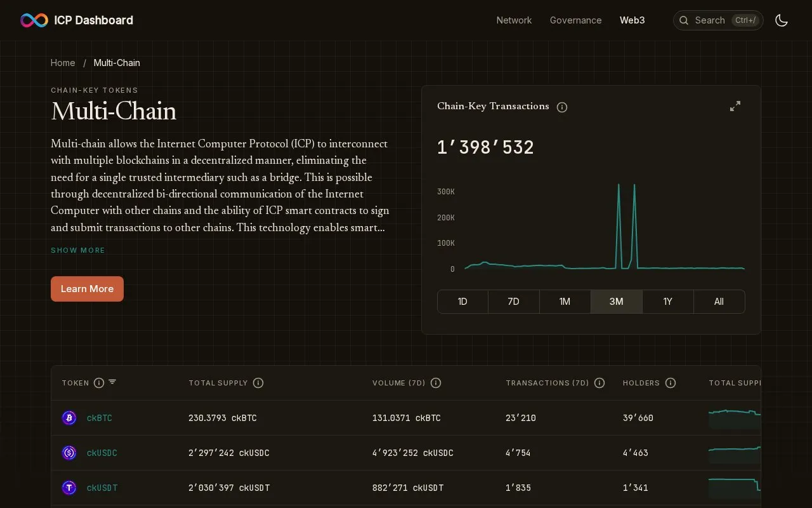This screenshot has width=812, height=508.
Task: Click the ckUSDC token icon
Action: pos(69,453)
